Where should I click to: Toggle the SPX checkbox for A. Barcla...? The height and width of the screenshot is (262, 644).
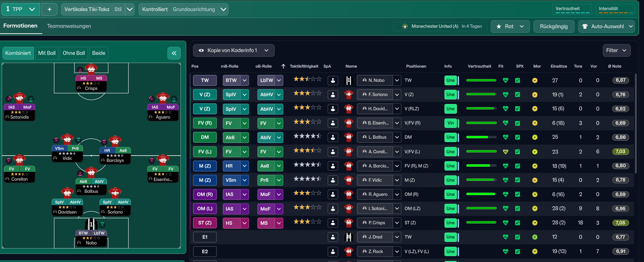pos(518,166)
